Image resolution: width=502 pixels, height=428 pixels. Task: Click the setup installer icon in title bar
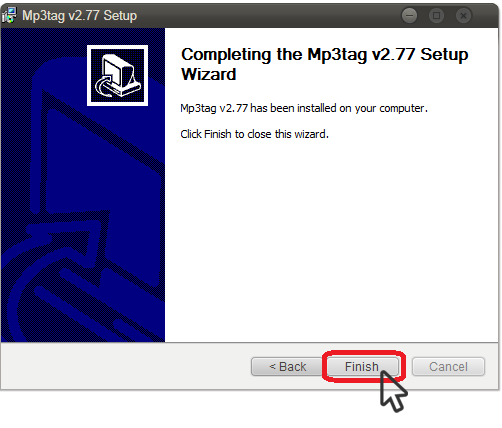[9, 15]
